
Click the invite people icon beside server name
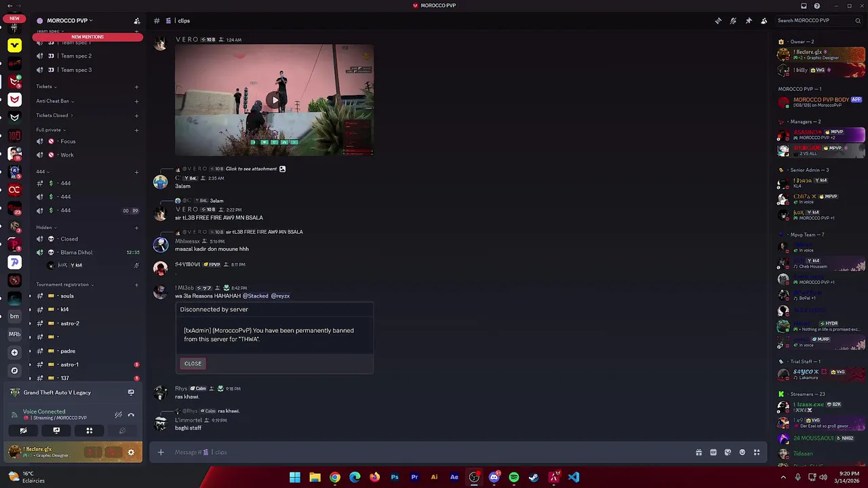click(136, 20)
